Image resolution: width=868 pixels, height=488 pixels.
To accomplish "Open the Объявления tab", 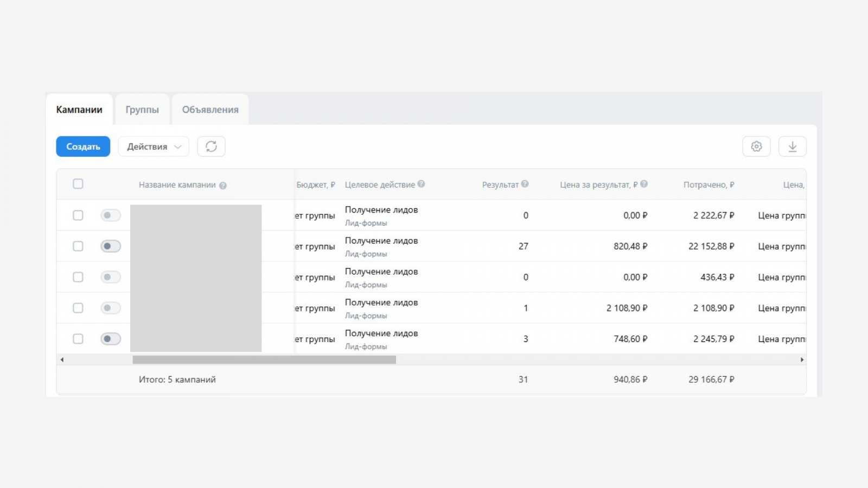I will pos(210,110).
